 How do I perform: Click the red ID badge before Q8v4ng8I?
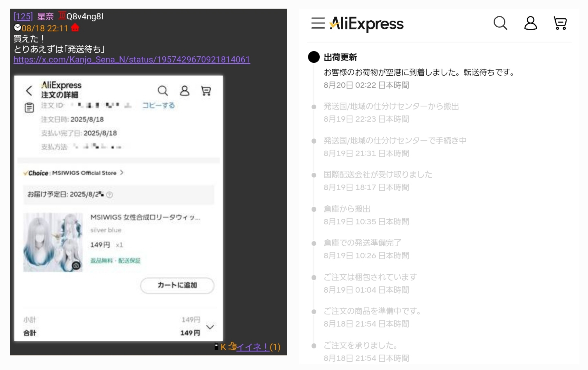click(62, 16)
